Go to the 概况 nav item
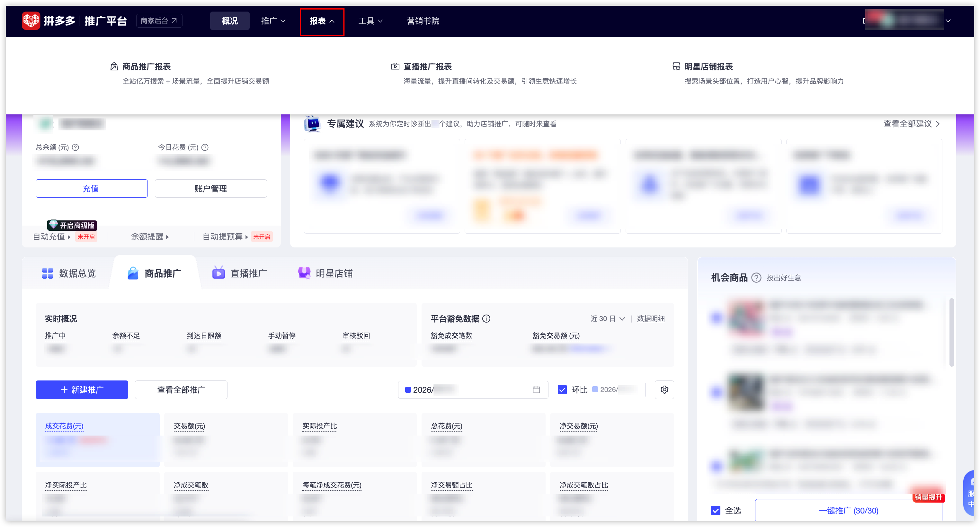This screenshot has width=980, height=527. tap(230, 21)
